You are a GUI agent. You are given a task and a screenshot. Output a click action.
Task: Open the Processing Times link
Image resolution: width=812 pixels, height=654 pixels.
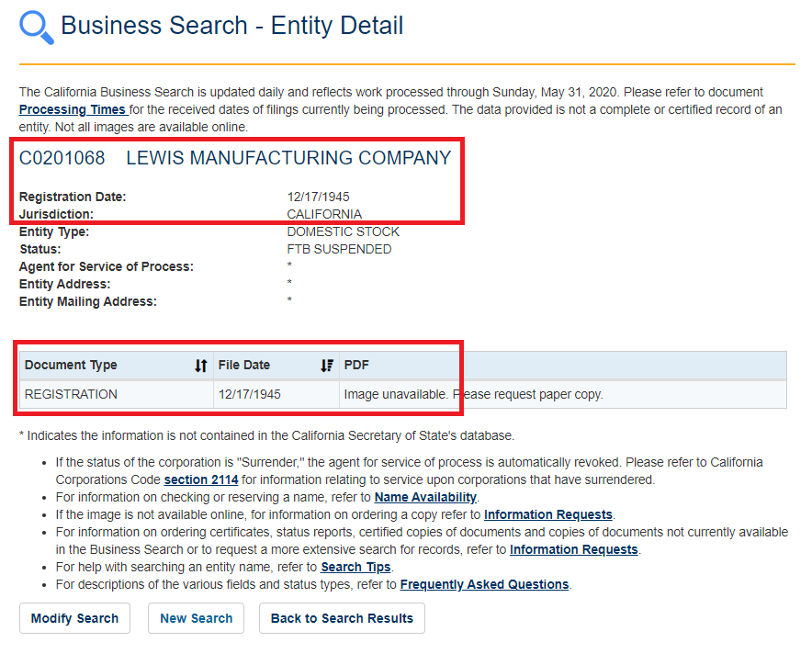(x=73, y=110)
